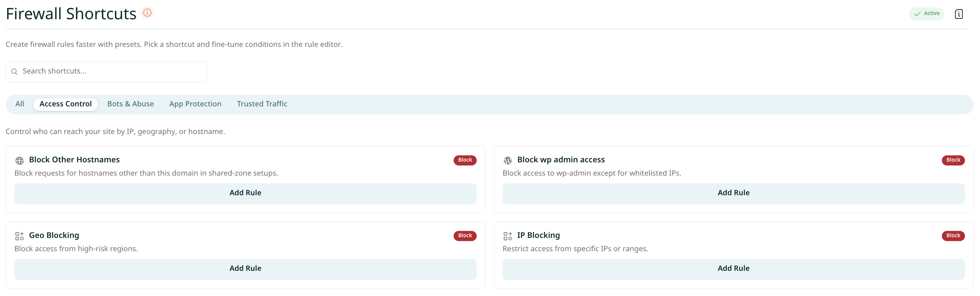980x296 pixels.
Task: Add Rule for Geo Blocking
Action: pos(245,269)
